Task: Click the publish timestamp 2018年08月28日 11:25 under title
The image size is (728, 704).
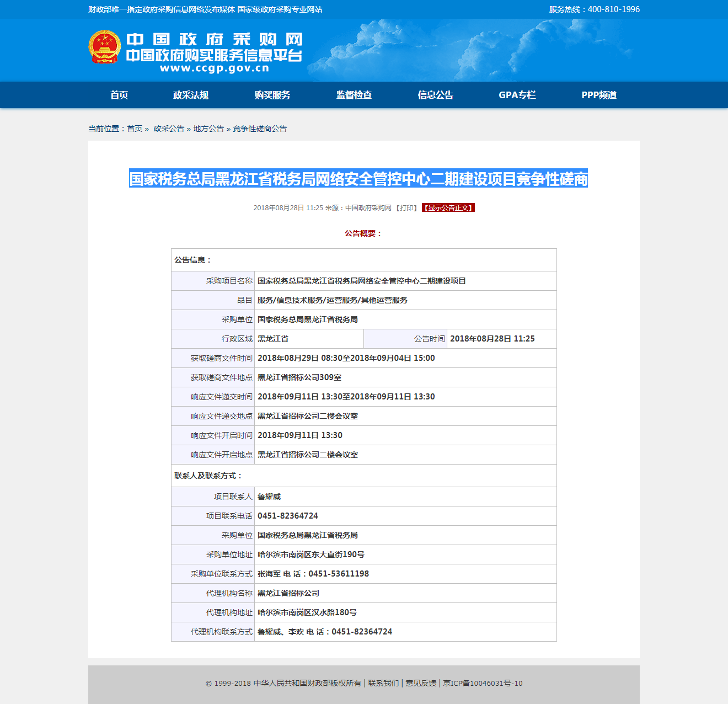Action: point(288,208)
